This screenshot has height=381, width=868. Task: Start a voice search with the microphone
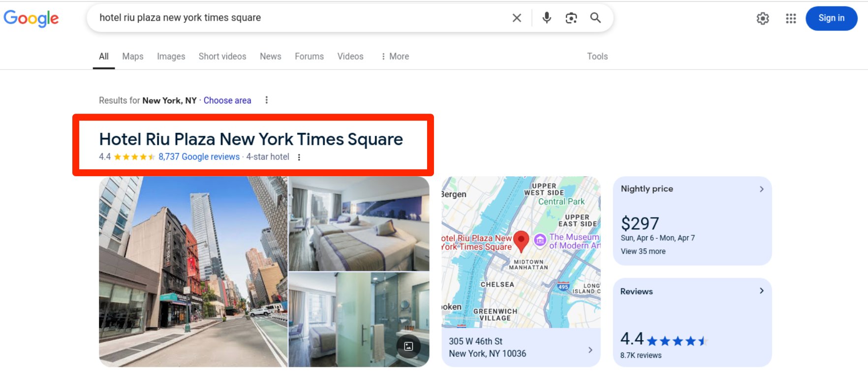(x=546, y=18)
